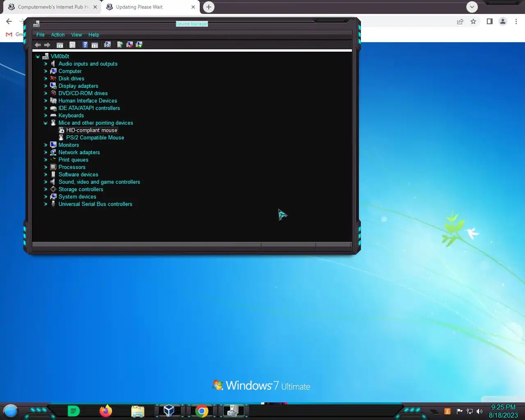
Task: Bookmark the page with star icon
Action: click(473, 21)
